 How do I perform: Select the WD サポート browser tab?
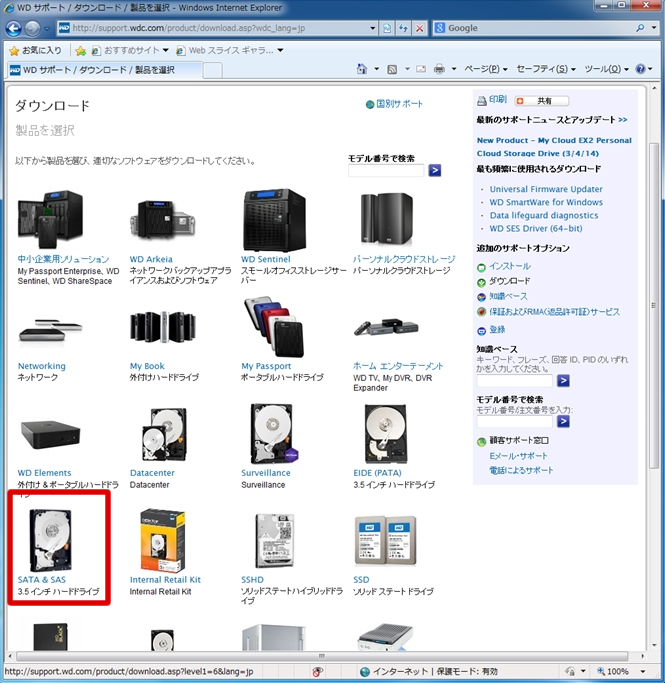pos(105,70)
